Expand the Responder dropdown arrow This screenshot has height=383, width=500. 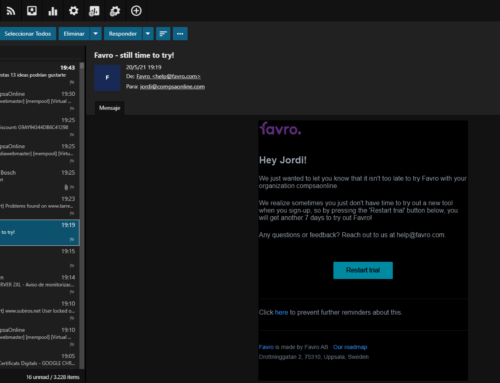click(x=148, y=34)
